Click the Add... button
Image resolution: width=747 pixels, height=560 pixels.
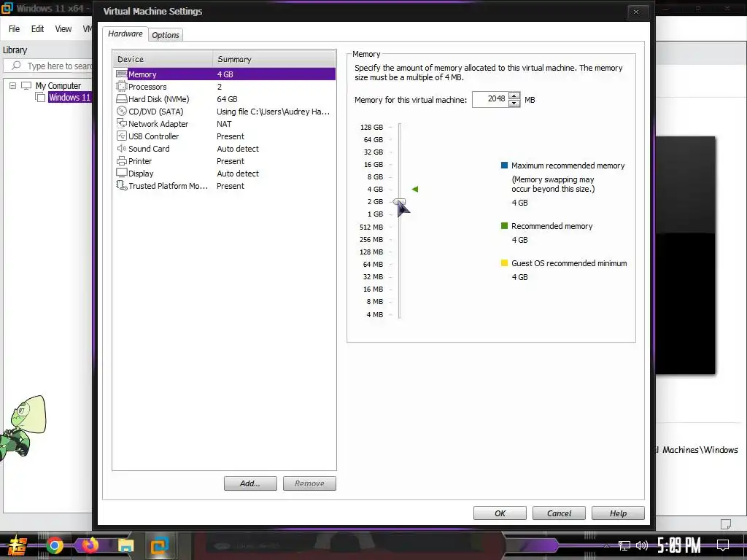pos(250,483)
